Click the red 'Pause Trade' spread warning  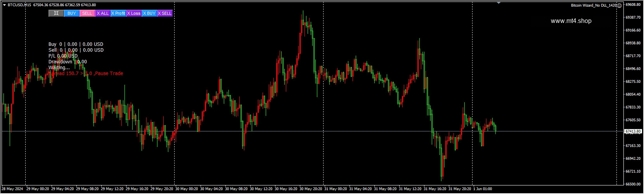click(86, 73)
